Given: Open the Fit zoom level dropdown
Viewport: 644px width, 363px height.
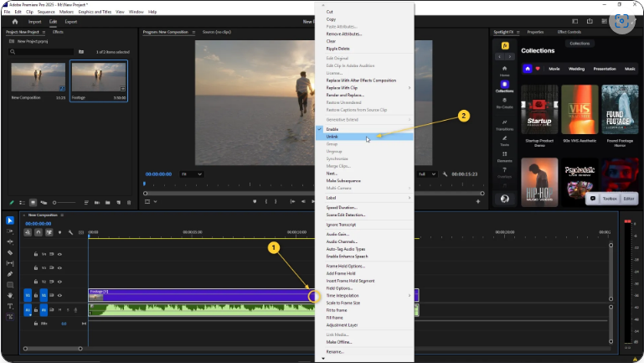Looking at the screenshot, I should [192, 174].
